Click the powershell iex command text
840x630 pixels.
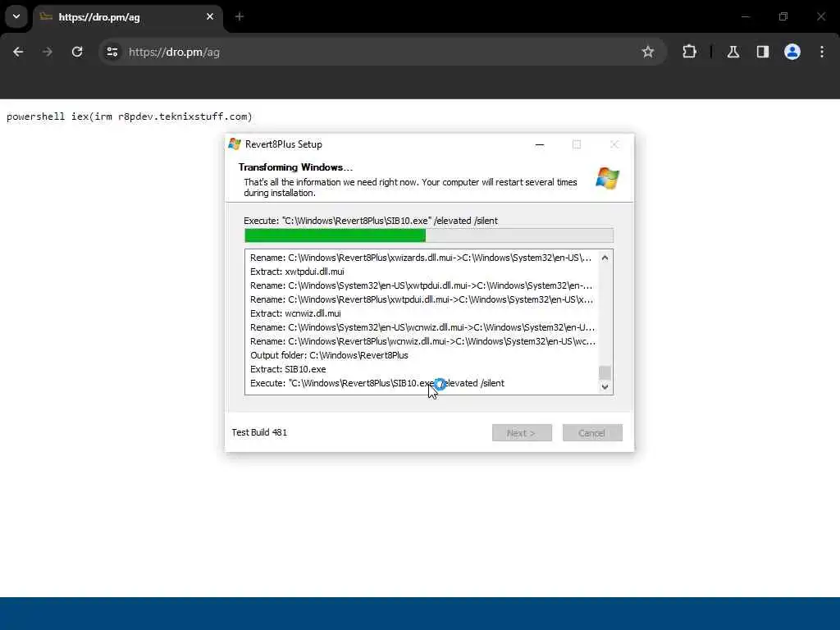(129, 116)
